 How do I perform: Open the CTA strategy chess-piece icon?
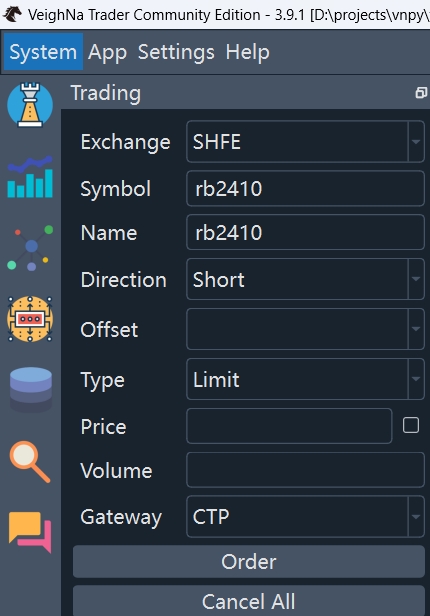click(30, 105)
